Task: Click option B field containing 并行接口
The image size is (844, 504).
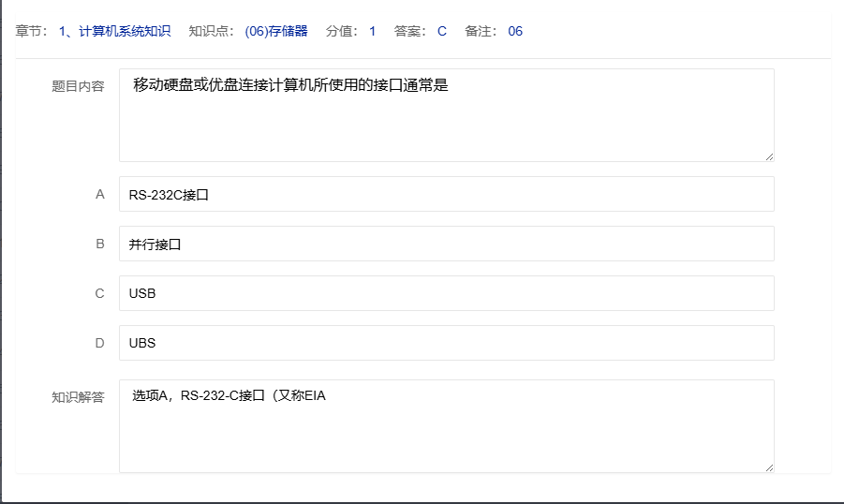Action: tap(446, 244)
